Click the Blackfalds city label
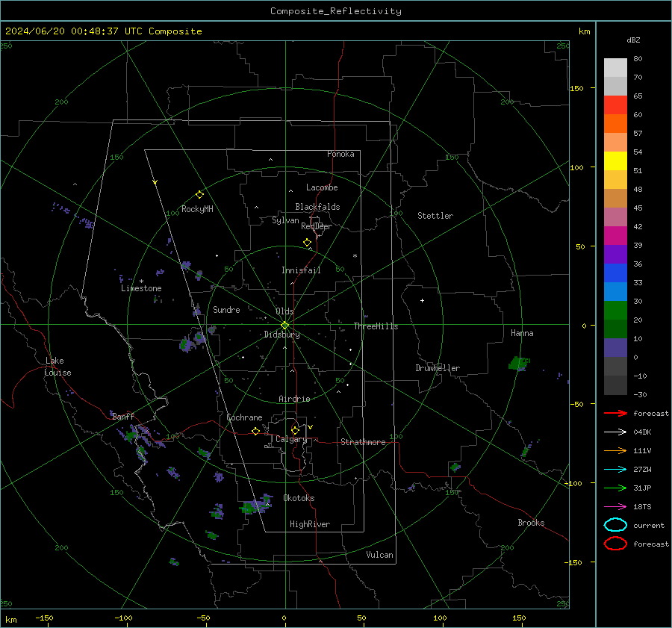Screen dimensions: 672x628 317,207
